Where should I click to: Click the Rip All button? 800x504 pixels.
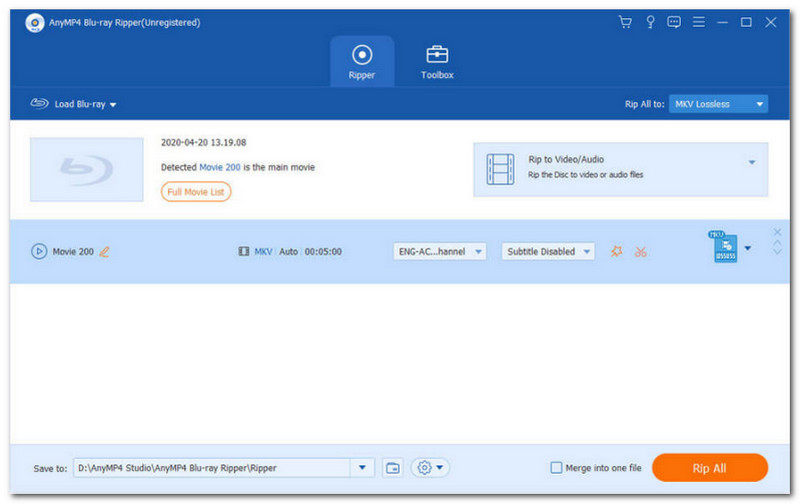(709, 468)
